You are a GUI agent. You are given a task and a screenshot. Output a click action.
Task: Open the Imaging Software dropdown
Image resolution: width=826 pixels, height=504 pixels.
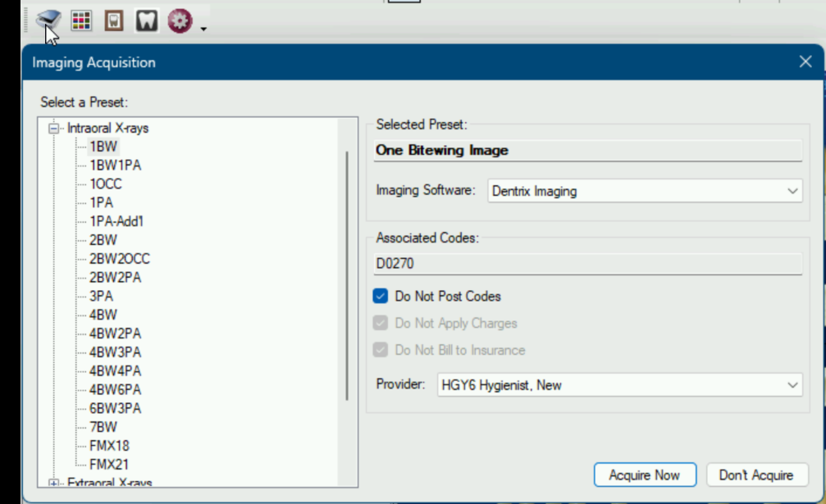tap(645, 191)
